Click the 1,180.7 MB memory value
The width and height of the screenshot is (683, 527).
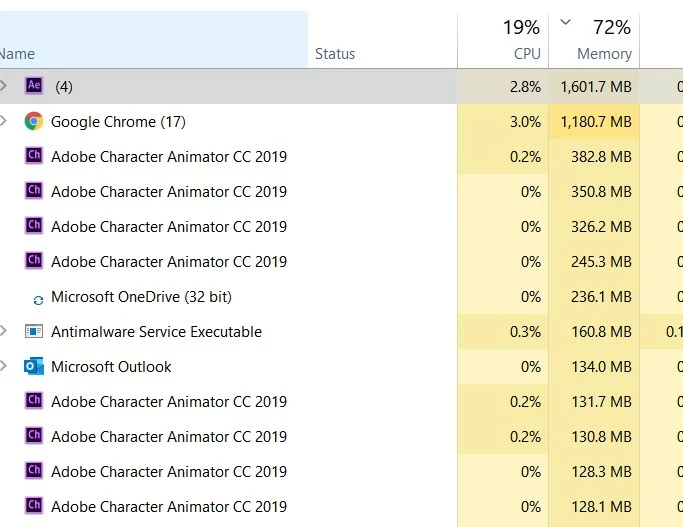596,122
